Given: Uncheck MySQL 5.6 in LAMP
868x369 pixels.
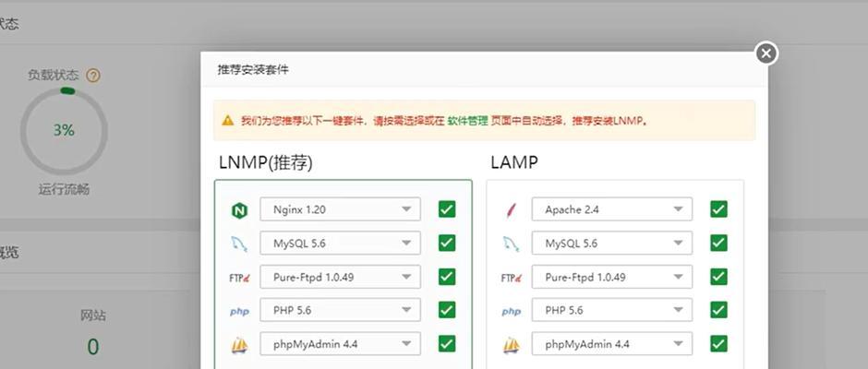Looking at the screenshot, I should tap(718, 243).
